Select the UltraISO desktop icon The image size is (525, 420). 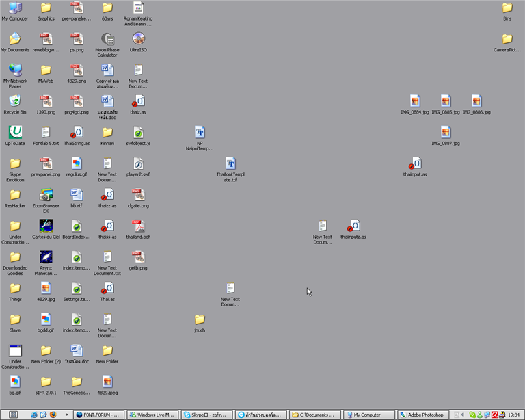(138, 42)
